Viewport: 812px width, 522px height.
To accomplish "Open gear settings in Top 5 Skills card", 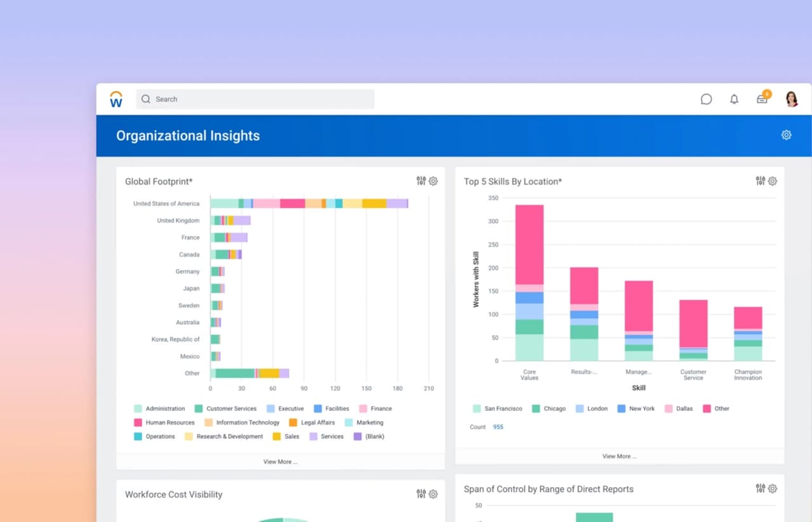I will (x=773, y=181).
